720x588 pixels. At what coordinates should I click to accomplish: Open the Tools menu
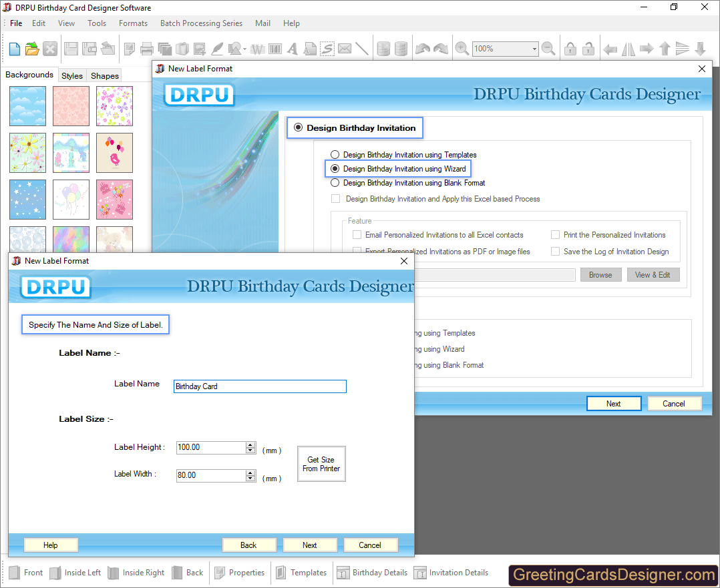pos(97,23)
